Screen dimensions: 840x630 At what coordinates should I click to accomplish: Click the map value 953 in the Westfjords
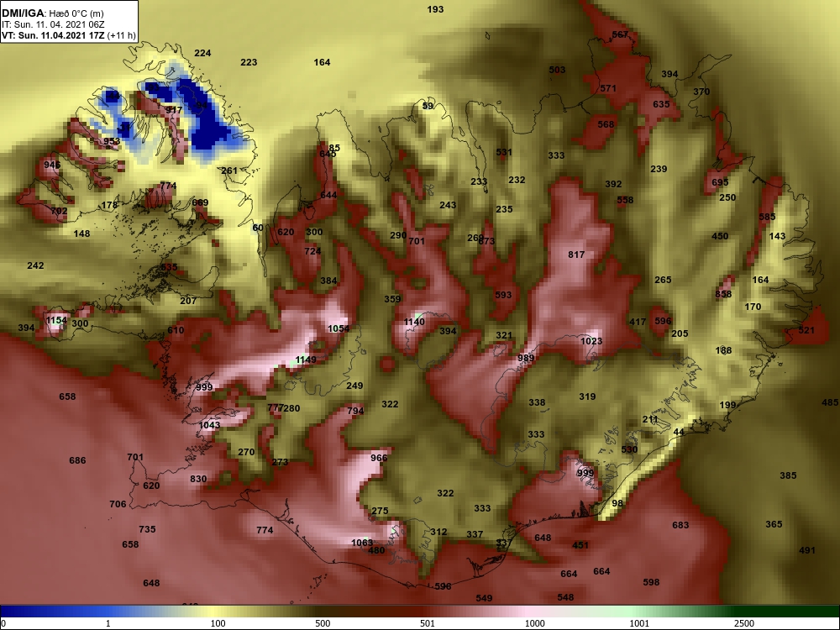[112, 142]
